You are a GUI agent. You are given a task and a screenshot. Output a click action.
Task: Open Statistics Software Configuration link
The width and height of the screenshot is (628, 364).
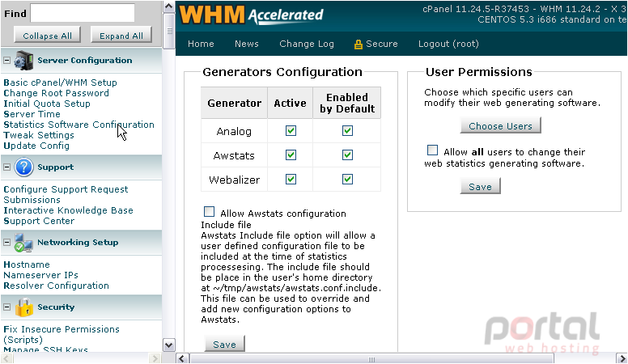click(78, 125)
